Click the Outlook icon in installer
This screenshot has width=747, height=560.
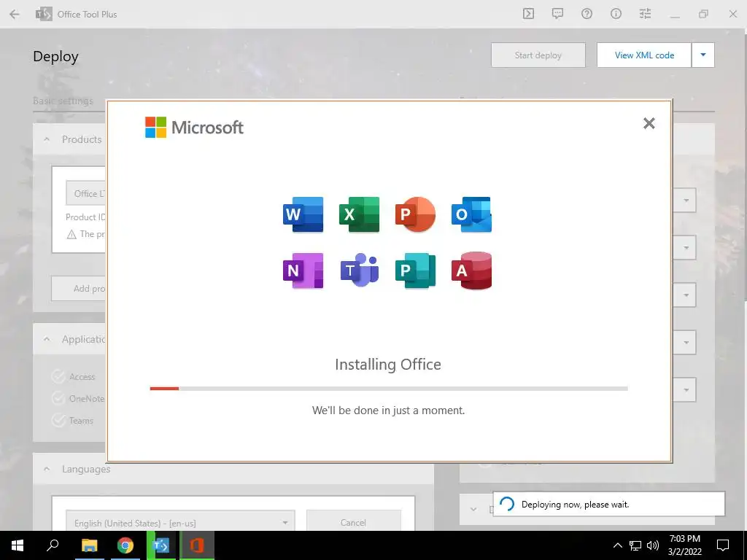pyautogui.click(x=472, y=214)
